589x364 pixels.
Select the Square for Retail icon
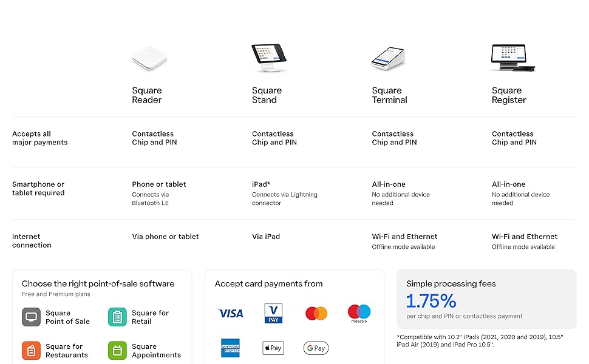117,317
